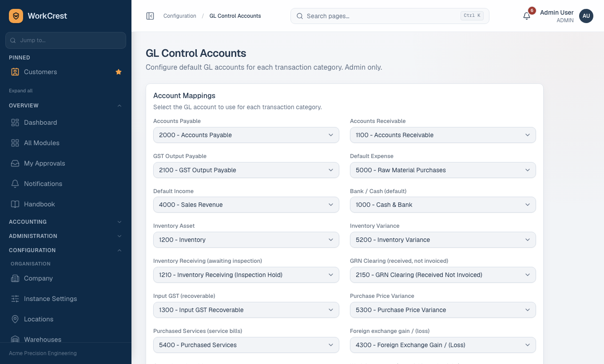Click the Expand all link
604x364 pixels.
point(21,91)
